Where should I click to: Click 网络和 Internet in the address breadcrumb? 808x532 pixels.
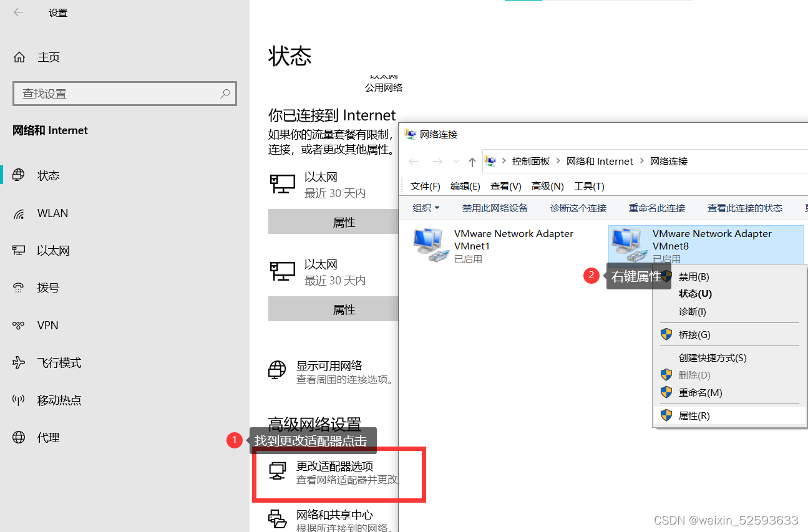(600, 161)
